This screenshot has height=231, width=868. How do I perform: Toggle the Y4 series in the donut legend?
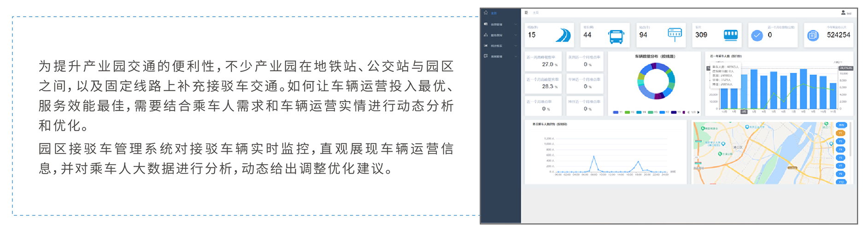(641, 112)
